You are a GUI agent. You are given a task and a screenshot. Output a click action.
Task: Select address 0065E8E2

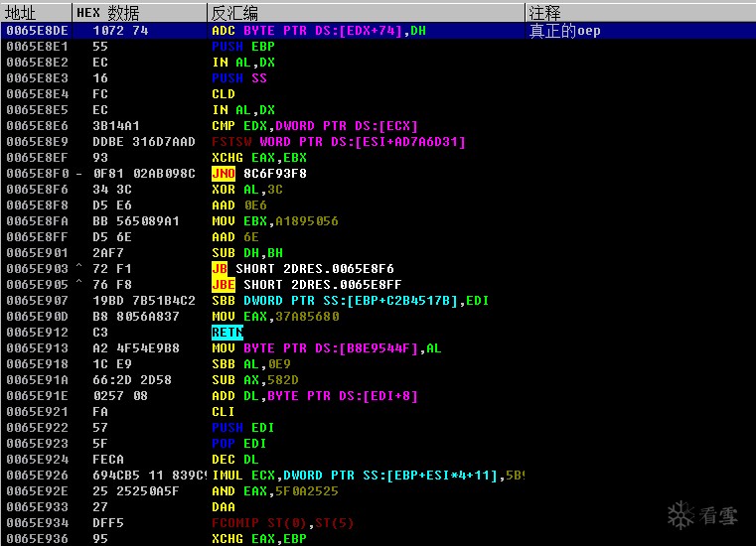(x=38, y=63)
